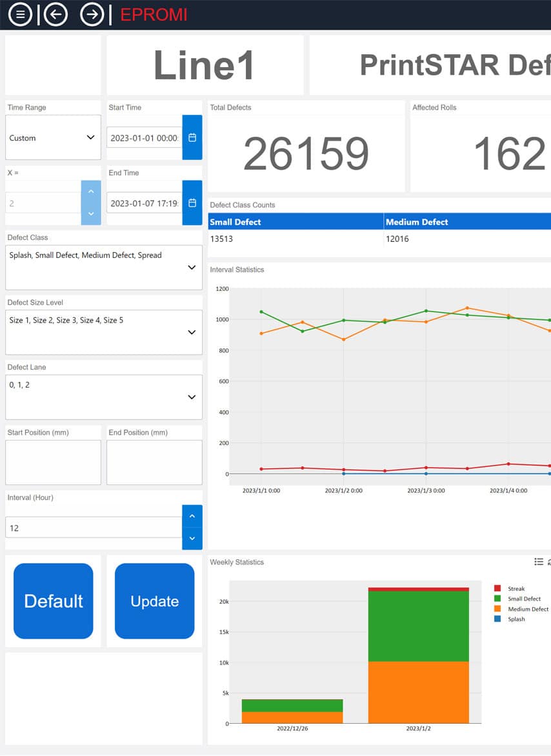Toggle Streak series in Weekly Statistics legend

516,588
